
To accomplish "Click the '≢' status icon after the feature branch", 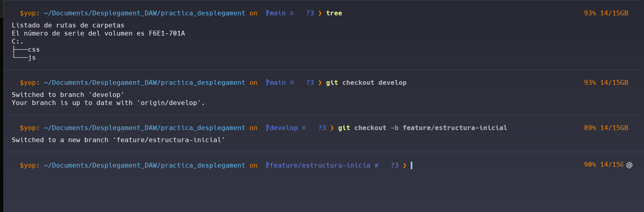I will click(x=376, y=166).
